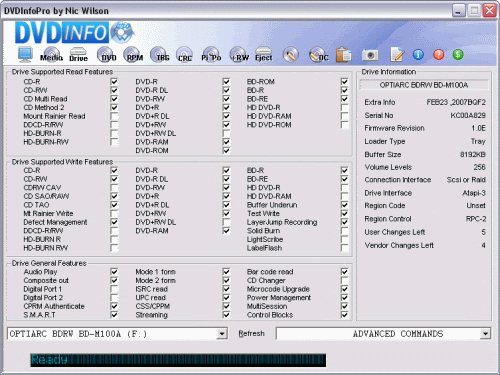500x375 pixels.
Task: Take a screenshot with camera icon
Action: pos(370,55)
